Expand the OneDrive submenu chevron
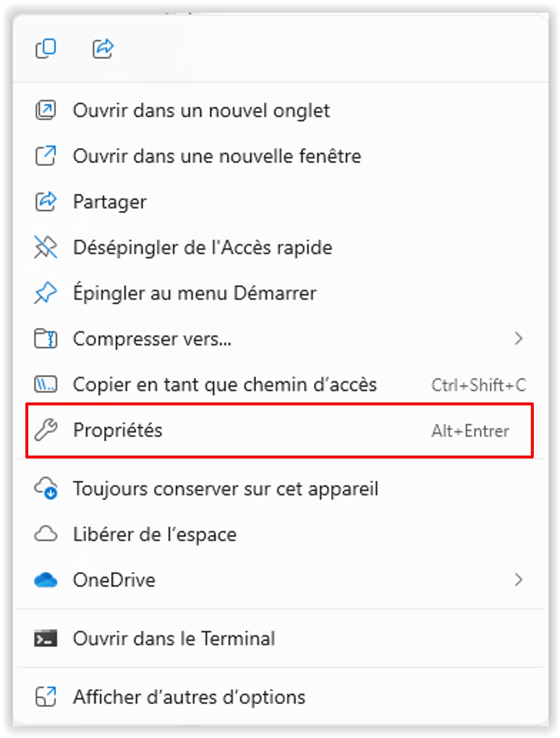 (x=518, y=580)
